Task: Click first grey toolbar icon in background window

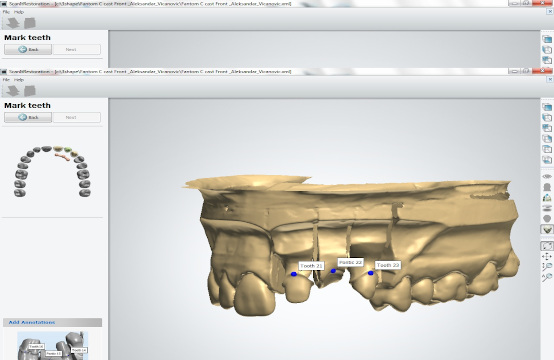Action: pos(13,23)
